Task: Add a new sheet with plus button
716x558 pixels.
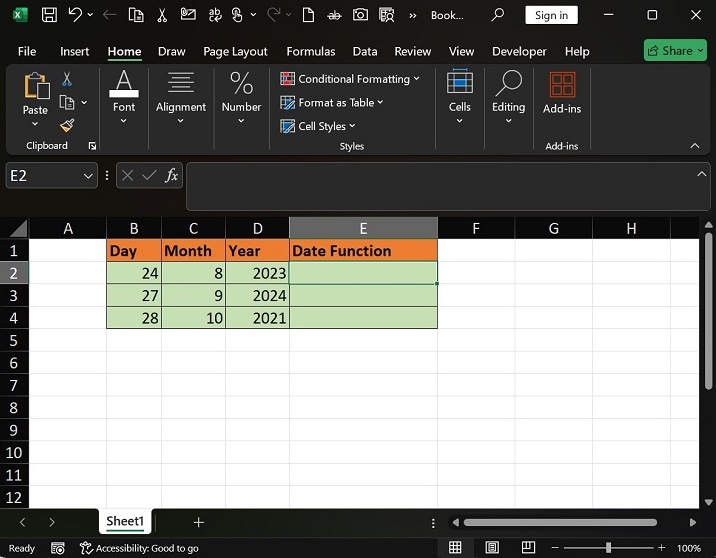Action: pos(199,522)
